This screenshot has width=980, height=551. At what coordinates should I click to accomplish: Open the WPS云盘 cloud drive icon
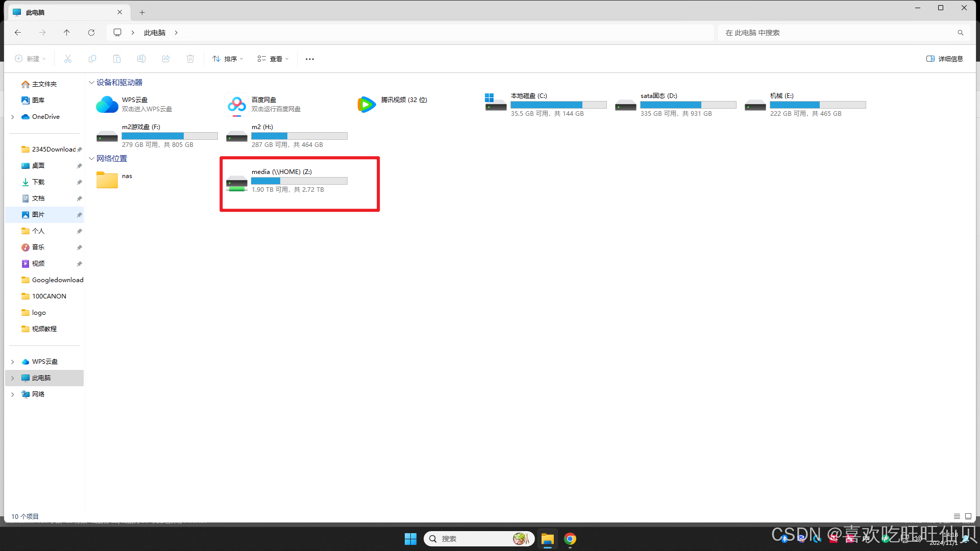click(x=107, y=105)
